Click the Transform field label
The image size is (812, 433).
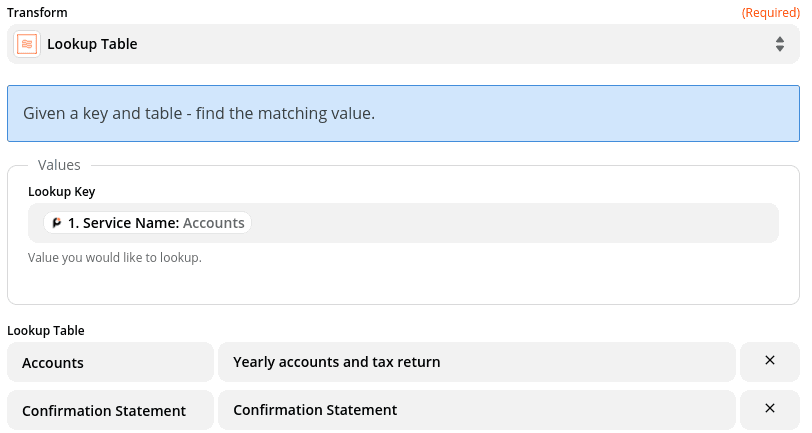coord(35,12)
